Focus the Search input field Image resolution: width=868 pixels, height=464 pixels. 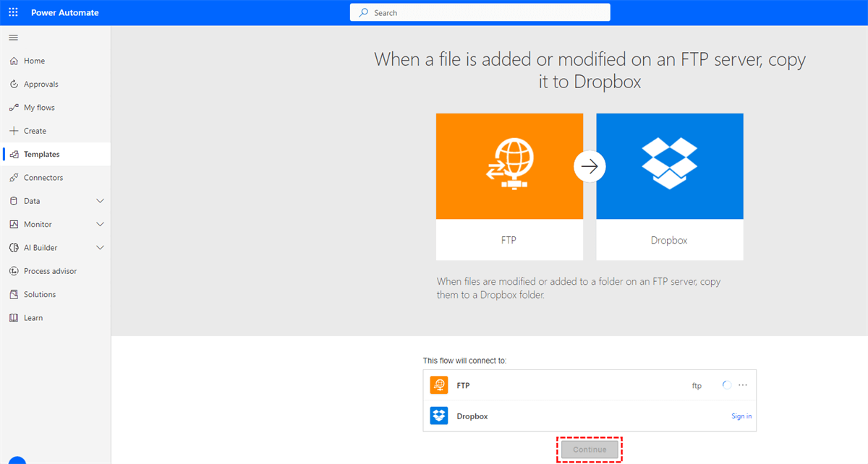pyautogui.click(x=480, y=12)
